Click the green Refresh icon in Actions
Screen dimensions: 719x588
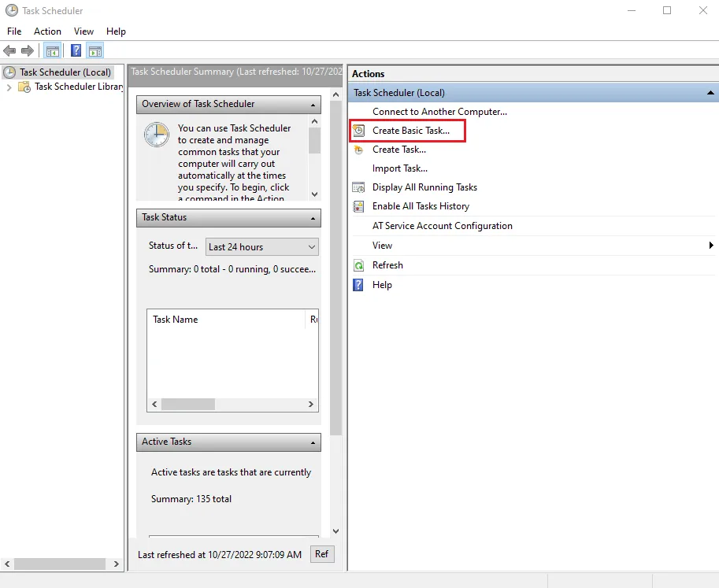(x=358, y=265)
